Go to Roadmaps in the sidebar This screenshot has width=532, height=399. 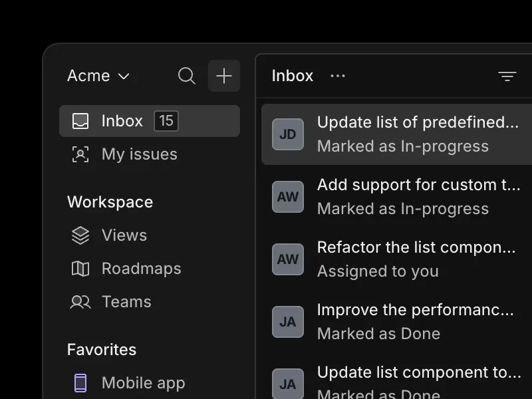pyautogui.click(x=141, y=269)
